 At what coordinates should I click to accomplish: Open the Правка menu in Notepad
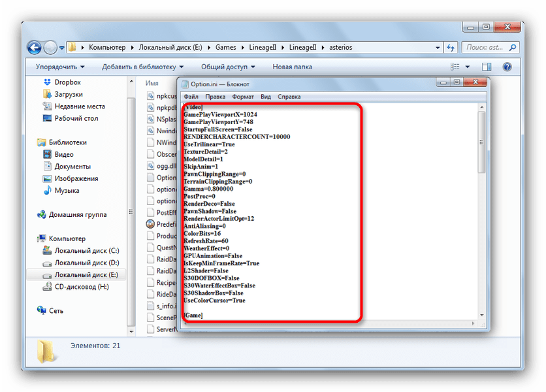(215, 97)
